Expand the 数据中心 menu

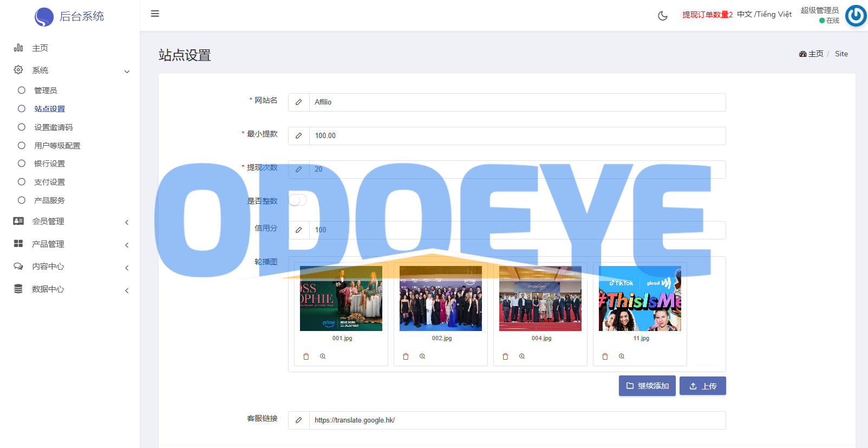click(70, 289)
